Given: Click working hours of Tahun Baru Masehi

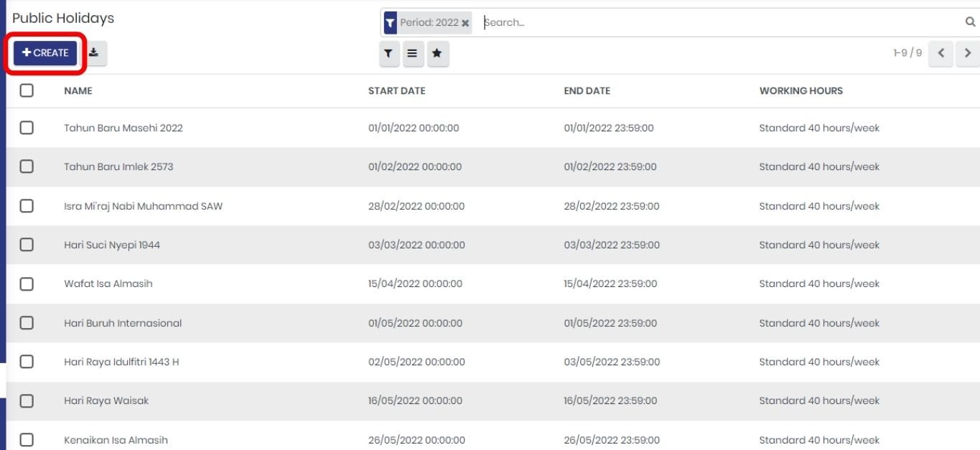Looking at the screenshot, I should pos(819,128).
